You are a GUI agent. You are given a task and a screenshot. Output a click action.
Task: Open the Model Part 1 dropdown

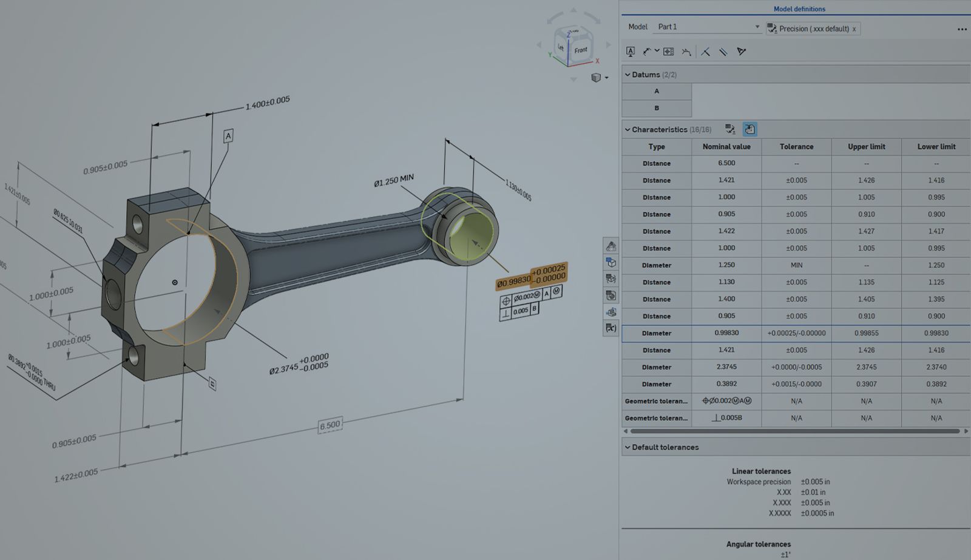click(707, 27)
